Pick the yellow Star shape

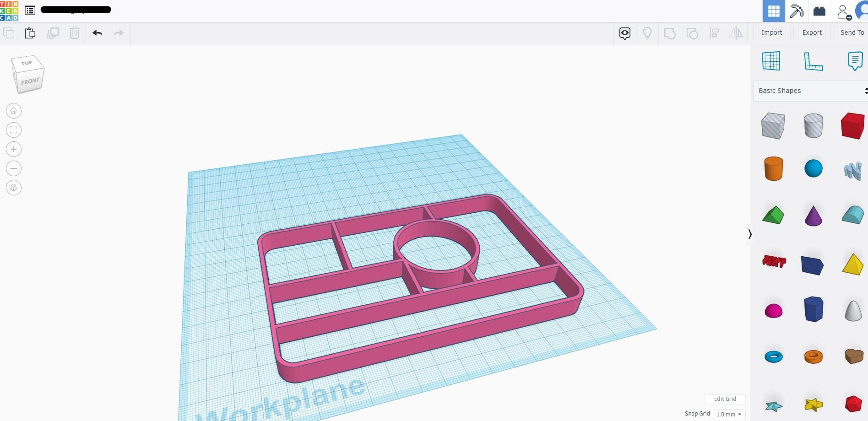click(x=814, y=405)
